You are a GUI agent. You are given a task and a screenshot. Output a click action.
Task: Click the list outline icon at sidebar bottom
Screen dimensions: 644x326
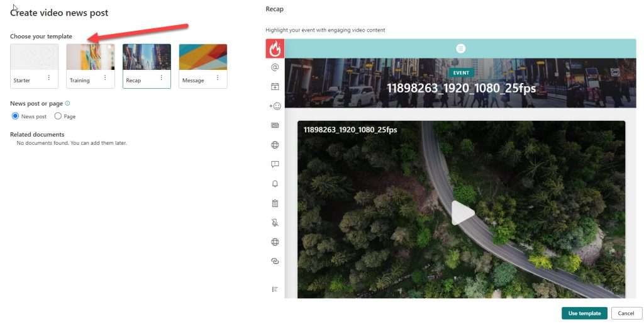[x=275, y=289]
